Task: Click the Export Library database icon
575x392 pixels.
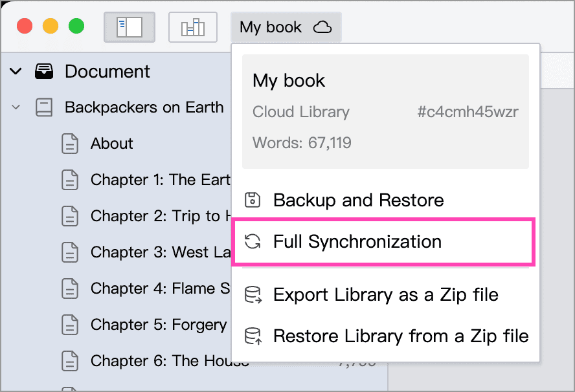Action: tap(253, 295)
